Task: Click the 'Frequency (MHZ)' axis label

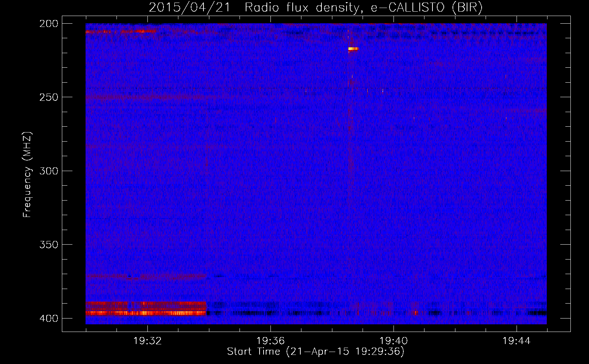Action: (27, 175)
